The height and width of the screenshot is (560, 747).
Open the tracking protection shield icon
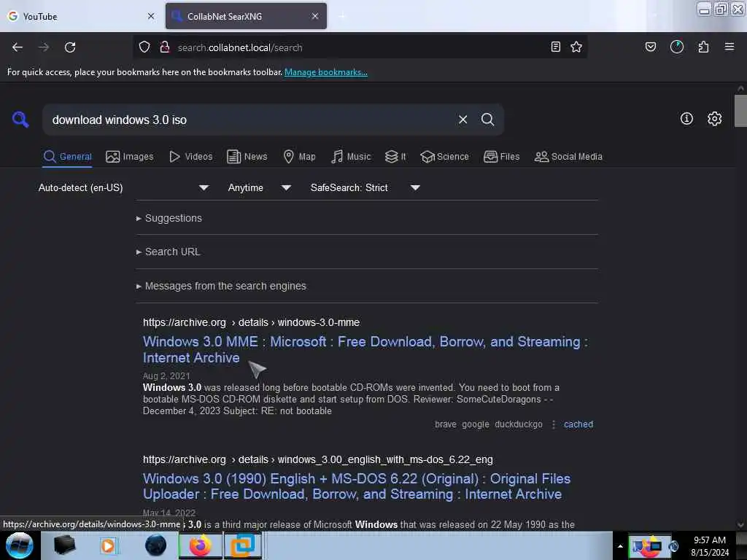[x=144, y=47]
